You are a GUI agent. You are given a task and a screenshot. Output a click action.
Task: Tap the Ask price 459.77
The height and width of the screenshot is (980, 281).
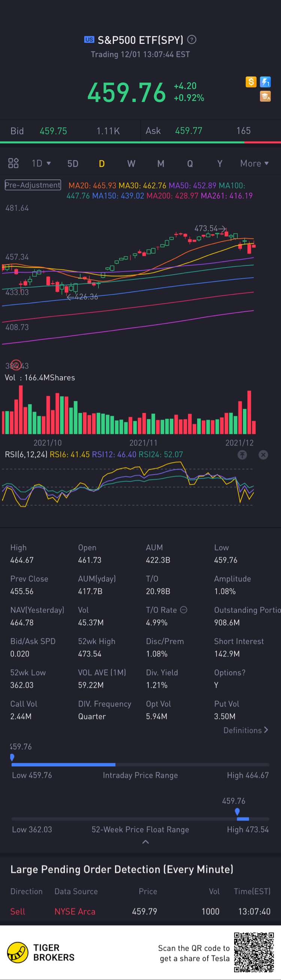189,131
